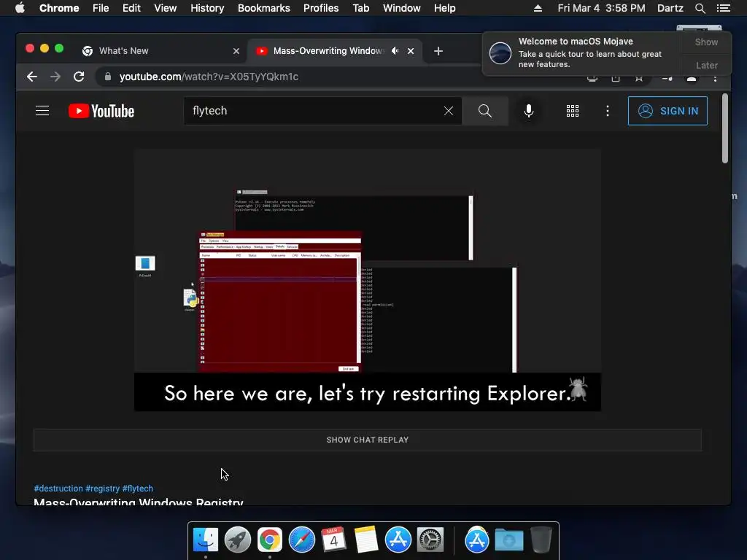Open the Profiles menu
The width and height of the screenshot is (747, 560).
pyautogui.click(x=321, y=8)
